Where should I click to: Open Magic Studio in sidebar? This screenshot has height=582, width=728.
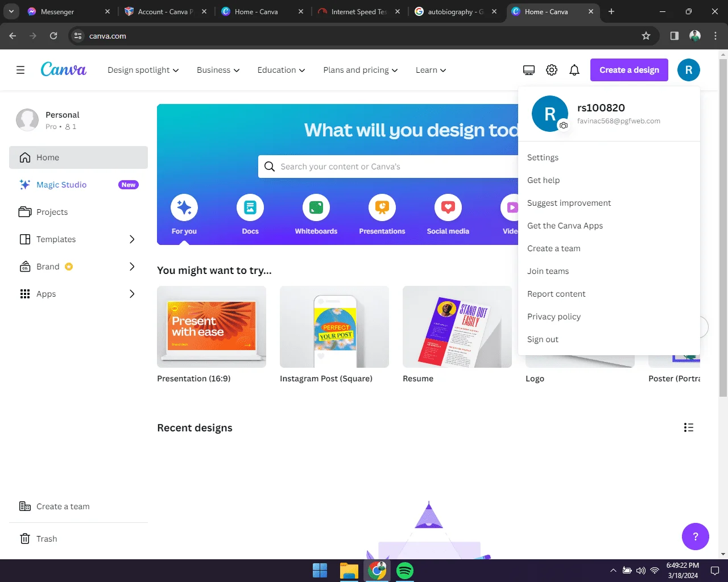78,185
